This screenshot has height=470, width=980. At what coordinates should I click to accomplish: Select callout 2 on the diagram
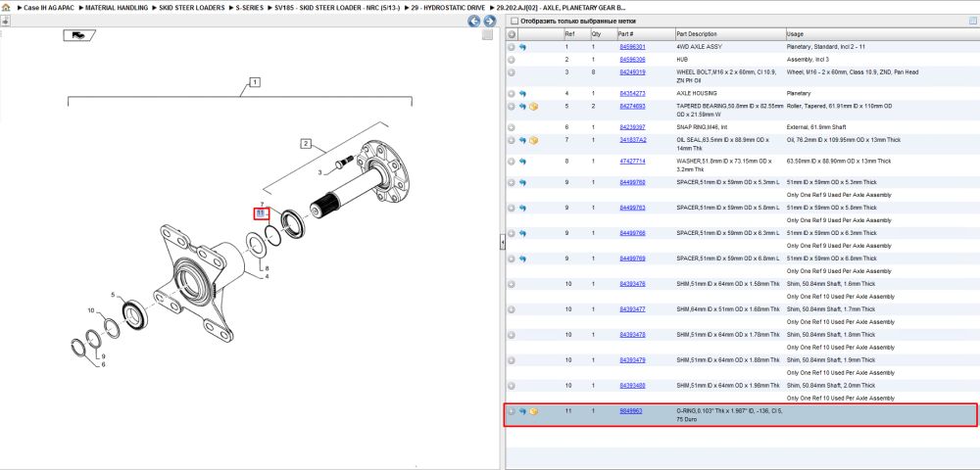click(306, 144)
